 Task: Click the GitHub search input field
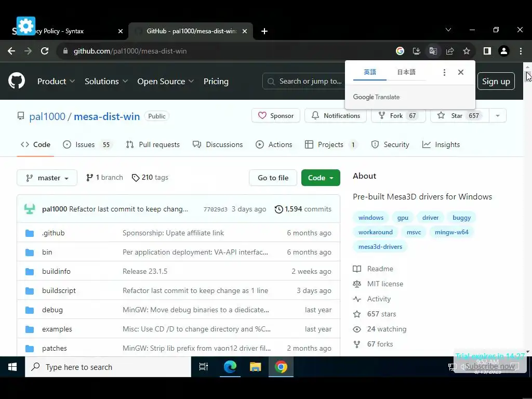click(303, 82)
